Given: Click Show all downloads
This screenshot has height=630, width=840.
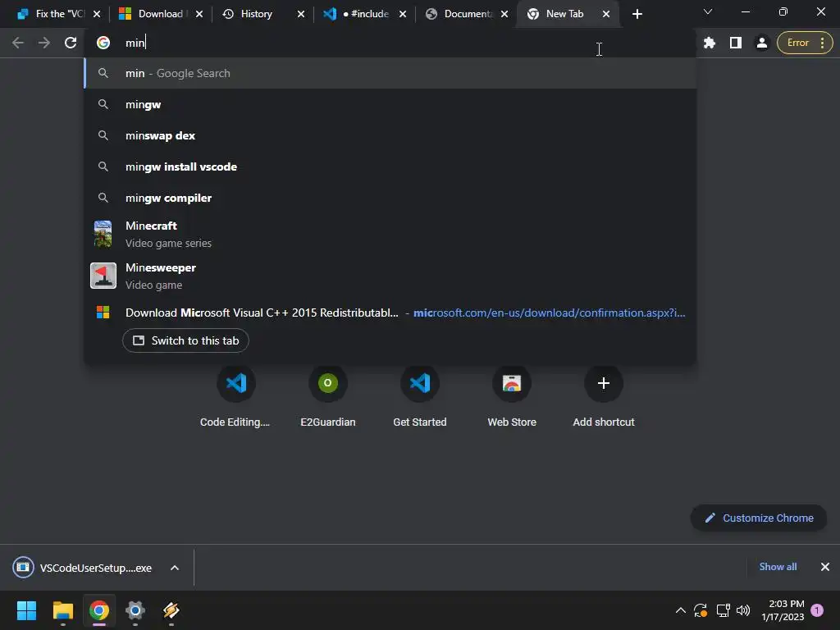Looking at the screenshot, I should tap(778, 567).
